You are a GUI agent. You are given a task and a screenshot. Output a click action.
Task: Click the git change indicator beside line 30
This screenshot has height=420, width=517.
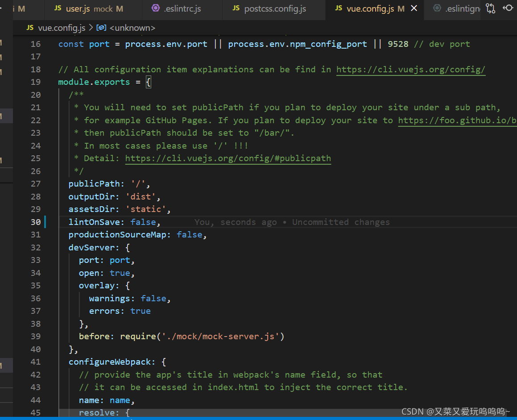[45, 222]
